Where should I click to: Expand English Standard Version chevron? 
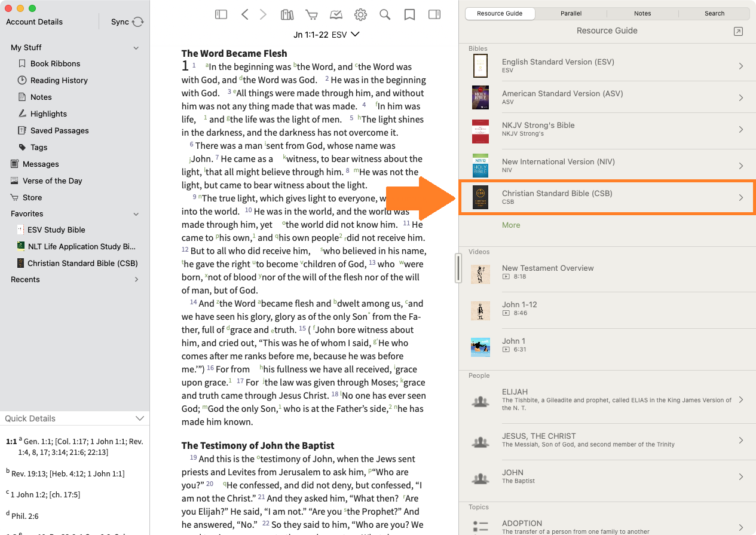coord(741,66)
